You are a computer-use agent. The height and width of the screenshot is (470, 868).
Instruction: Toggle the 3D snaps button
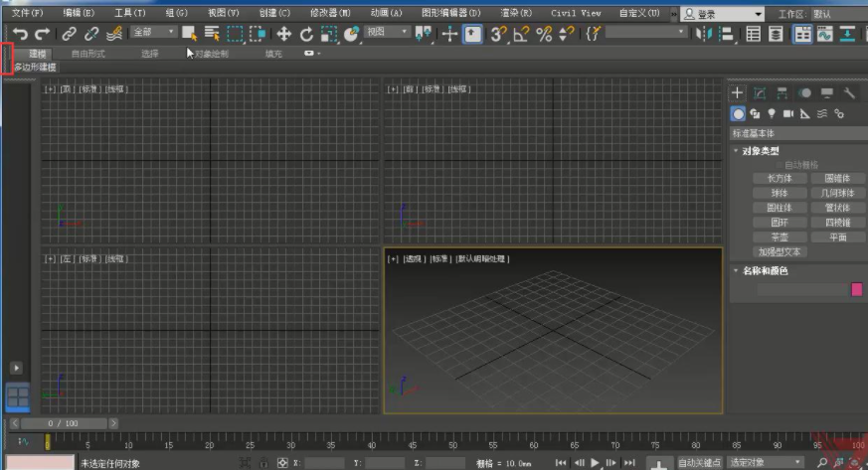click(498, 34)
